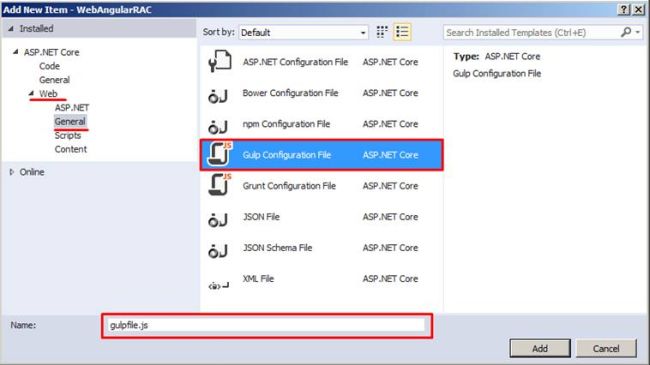Viewport: 650px width, 365px height.
Task: Click the Bower Configuration File icon
Action: point(218,95)
